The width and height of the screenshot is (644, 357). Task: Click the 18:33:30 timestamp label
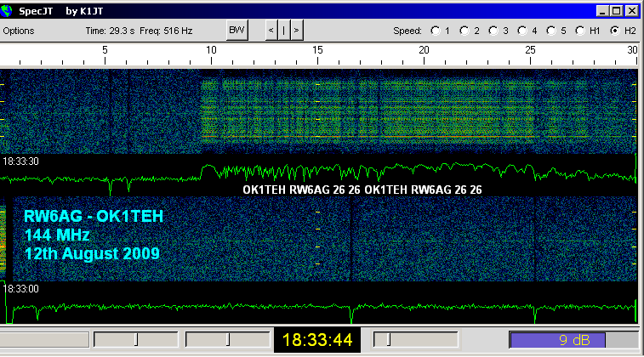click(x=20, y=161)
